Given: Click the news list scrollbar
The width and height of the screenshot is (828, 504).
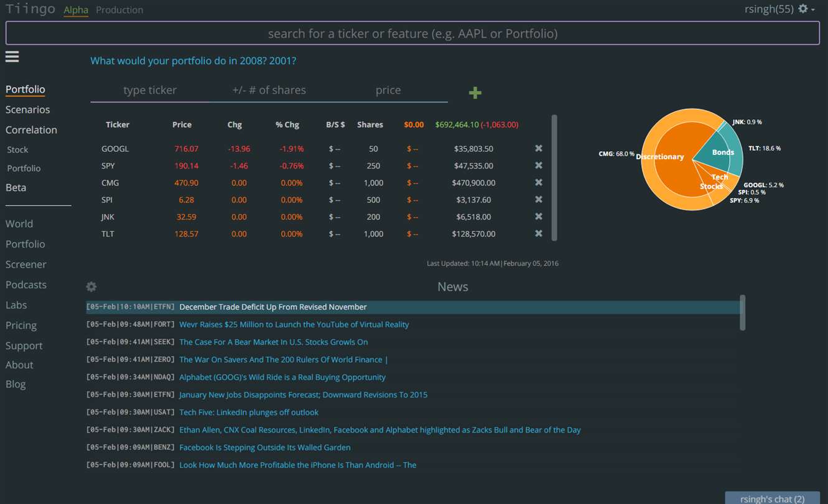Looking at the screenshot, I should [742, 313].
